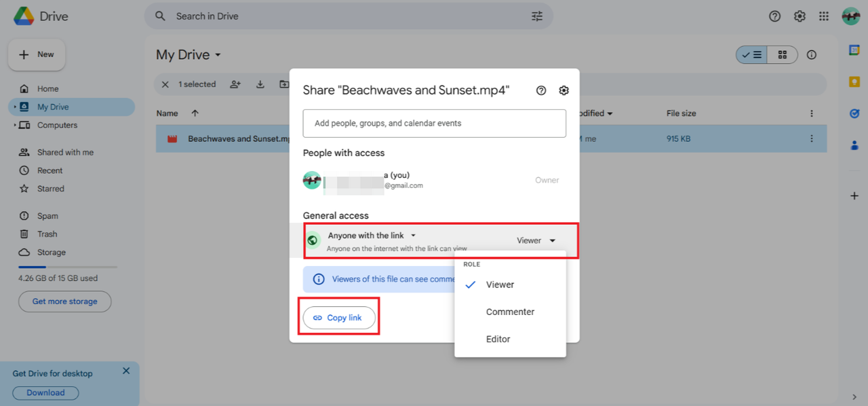Click Get more storage button
Image resolution: width=868 pixels, height=406 pixels.
tap(65, 301)
